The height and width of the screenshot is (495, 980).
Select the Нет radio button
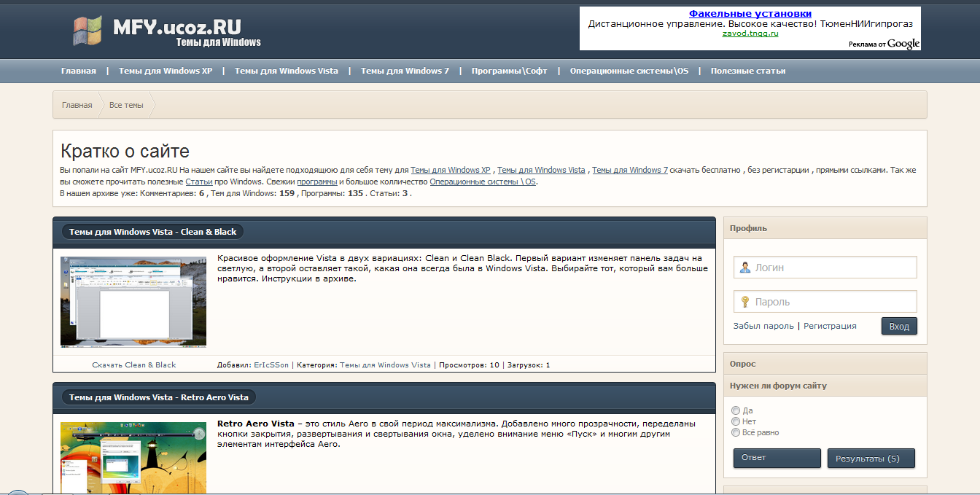pos(736,421)
